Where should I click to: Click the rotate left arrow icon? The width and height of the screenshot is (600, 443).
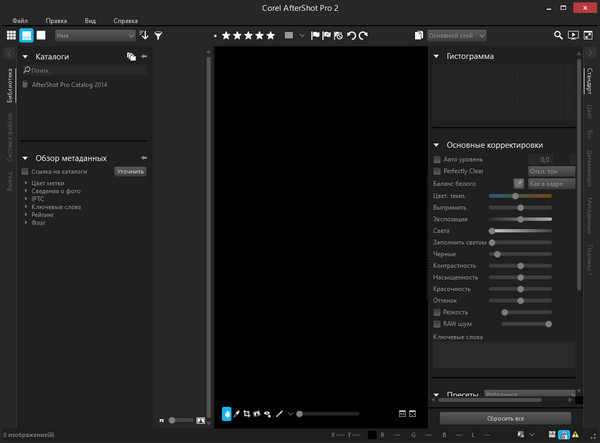[352, 36]
